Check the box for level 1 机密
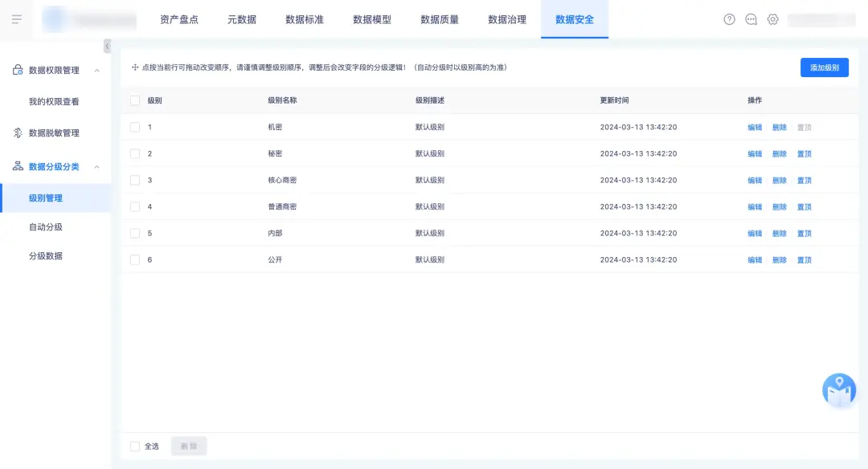This screenshot has height=469, width=868. tap(135, 127)
